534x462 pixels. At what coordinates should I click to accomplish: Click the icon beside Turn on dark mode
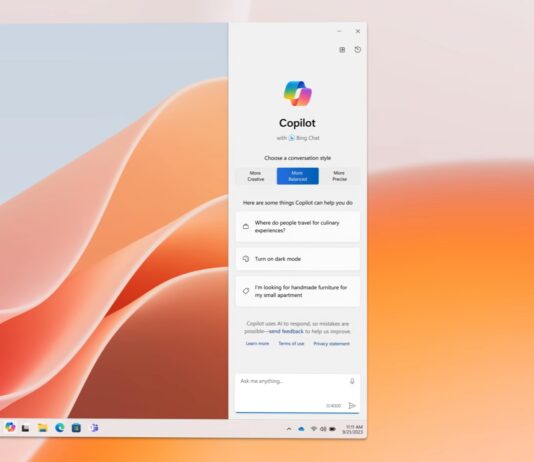[246, 259]
